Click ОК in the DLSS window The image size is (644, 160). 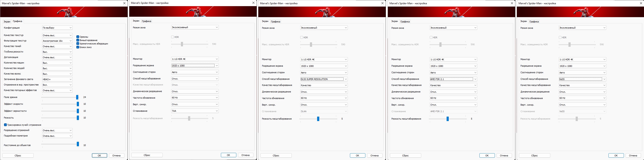(x=358, y=156)
